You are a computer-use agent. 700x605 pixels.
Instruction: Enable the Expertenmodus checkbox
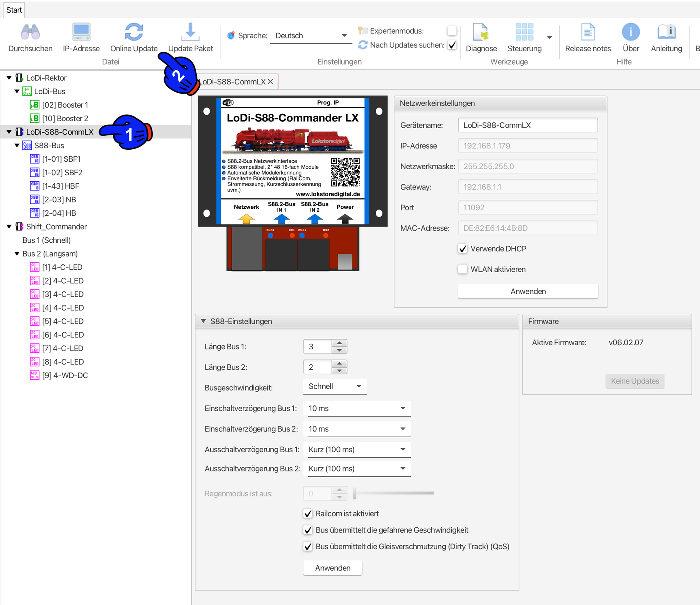point(452,31)
